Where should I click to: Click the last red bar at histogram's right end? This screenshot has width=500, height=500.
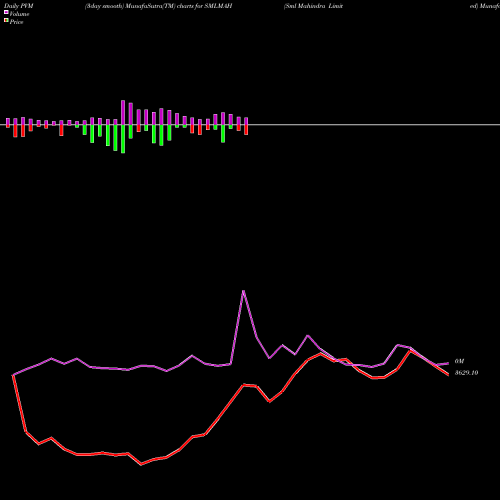pos(246,130)
